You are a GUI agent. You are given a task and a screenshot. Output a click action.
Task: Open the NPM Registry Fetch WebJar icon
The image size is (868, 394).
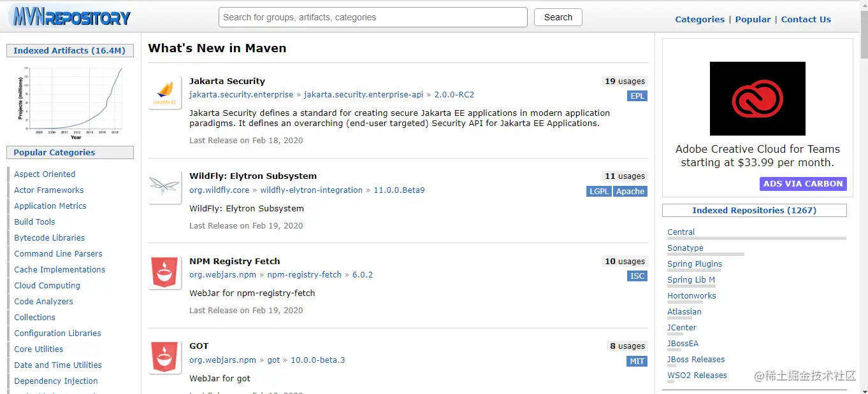tap(165, 273)
